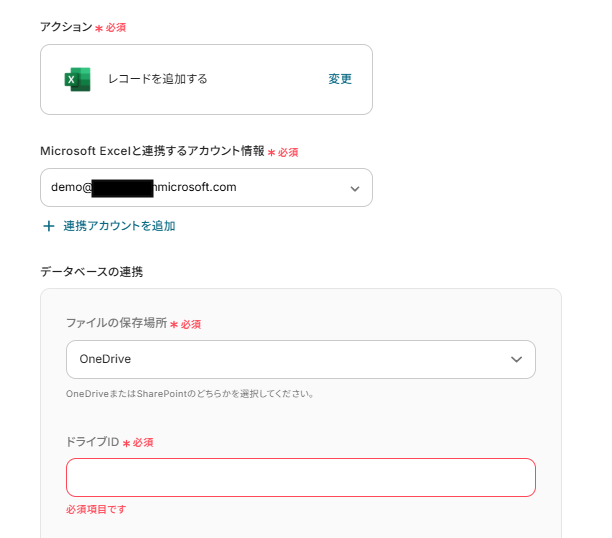The width and height of the screenshot is (612, 538).
Task: Open the demo@ Microsoft account selector
Action: [200, 187]
